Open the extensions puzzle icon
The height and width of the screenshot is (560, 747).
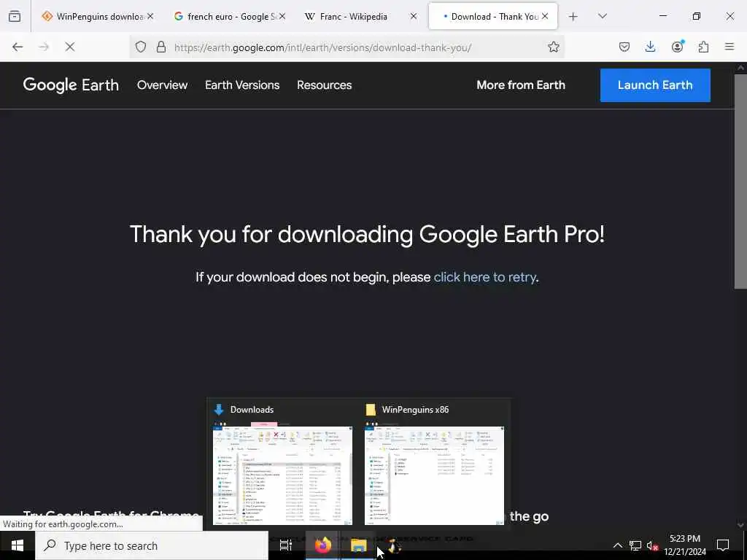703,47
